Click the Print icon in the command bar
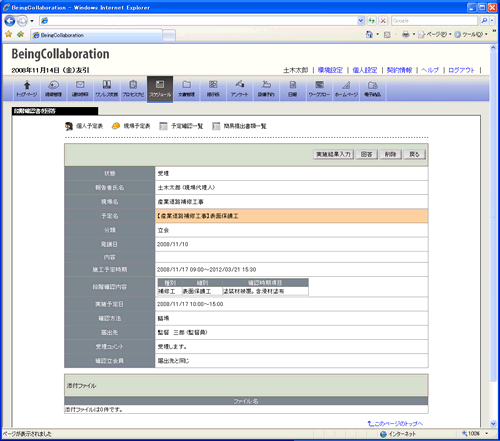Image resolution: width=500 pixels, height=441 pixels. point(405,34)
